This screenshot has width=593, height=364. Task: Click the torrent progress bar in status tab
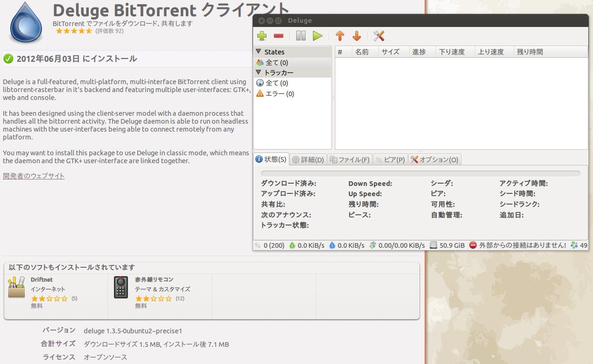[420, 173]
